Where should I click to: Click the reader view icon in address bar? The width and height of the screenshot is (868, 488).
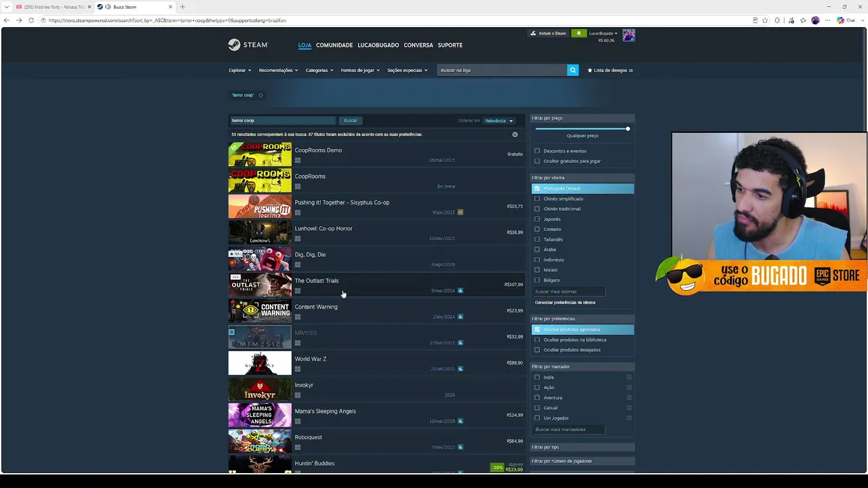click(x=755, y=20)
